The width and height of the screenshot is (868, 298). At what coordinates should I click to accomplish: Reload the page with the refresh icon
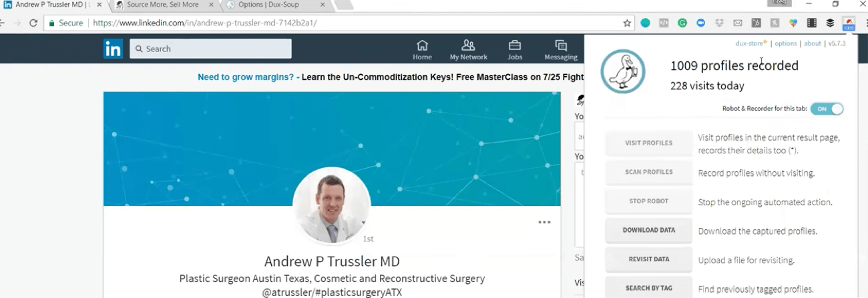33,23
